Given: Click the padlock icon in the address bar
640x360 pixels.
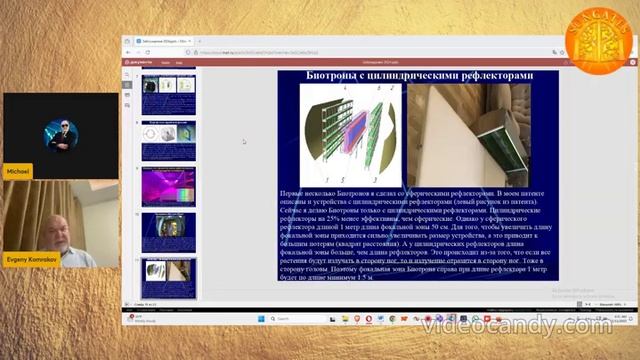Looking at the screenshot, I should [x=196, y=53].
